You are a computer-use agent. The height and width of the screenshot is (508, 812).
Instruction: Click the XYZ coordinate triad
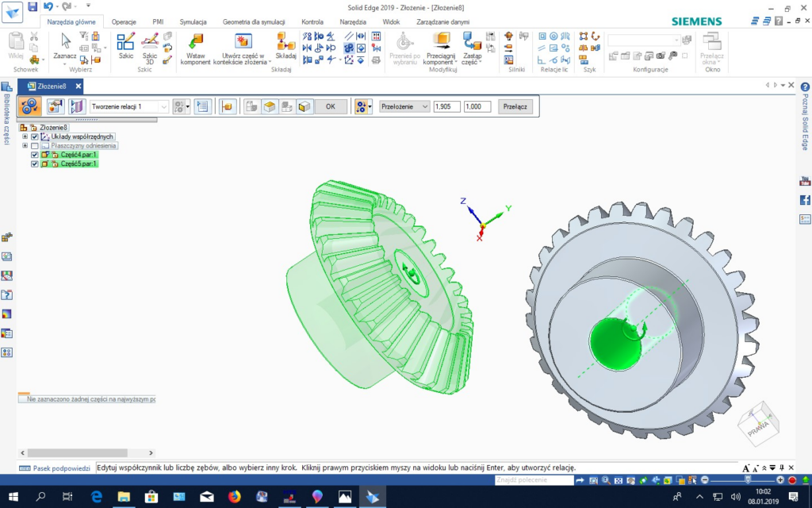point(483,220)
